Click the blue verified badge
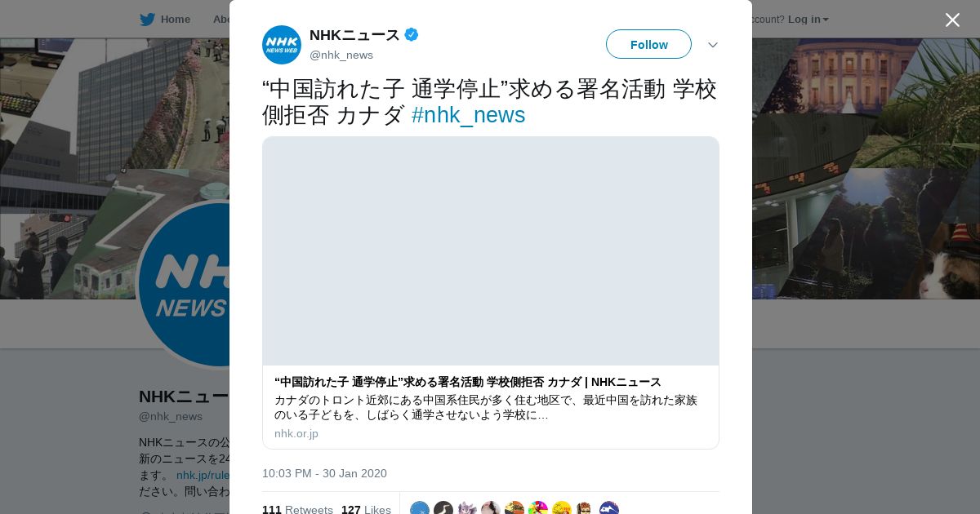The width and height of the screenshot is (980, 514). tap(412, 35)
